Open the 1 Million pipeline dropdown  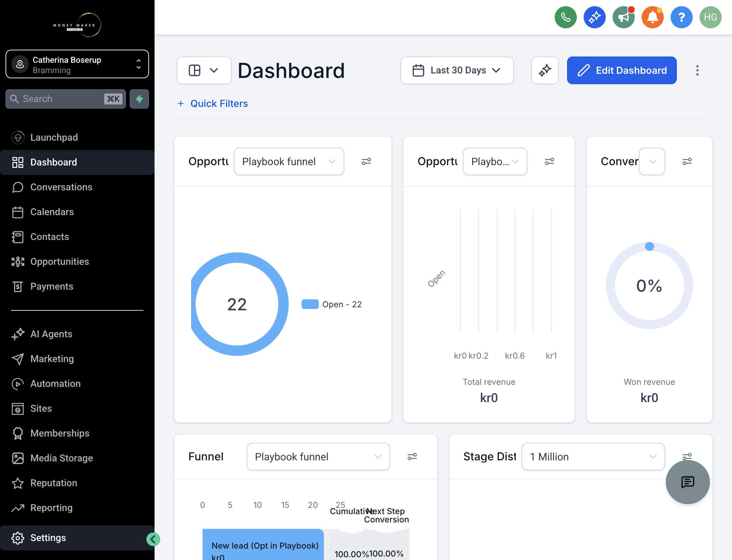(593, 457)
